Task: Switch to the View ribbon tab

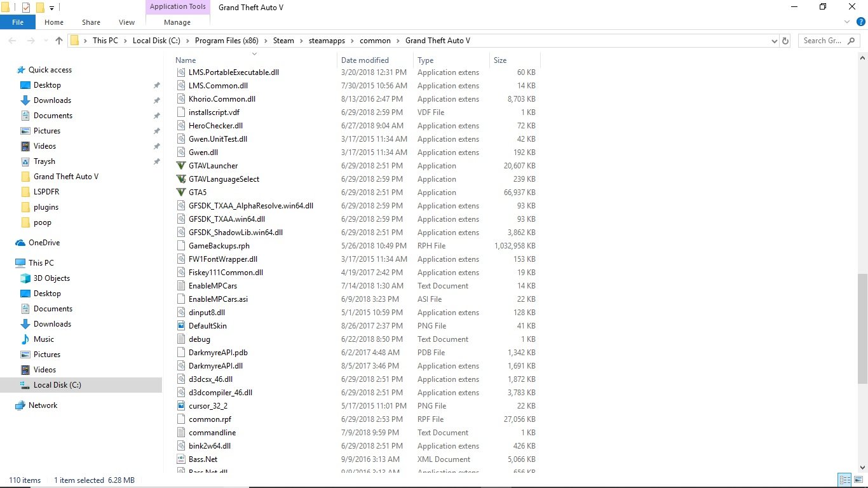Action: [x=126, y=22]
